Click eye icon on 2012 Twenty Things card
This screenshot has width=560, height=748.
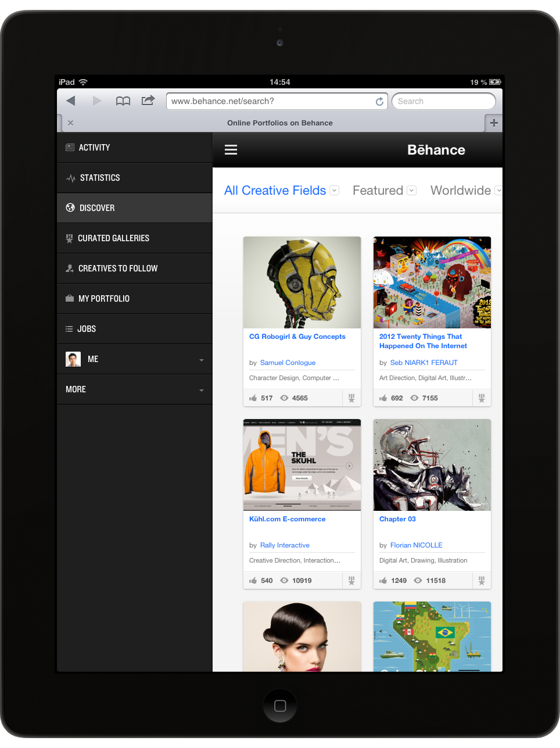pos(414,398)
